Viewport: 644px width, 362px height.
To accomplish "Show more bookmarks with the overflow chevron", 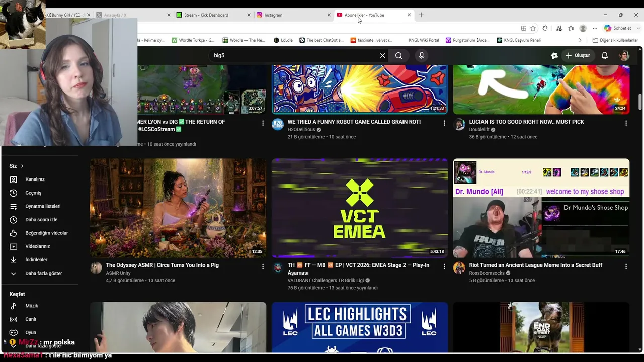I will click(x=580, y=40).
